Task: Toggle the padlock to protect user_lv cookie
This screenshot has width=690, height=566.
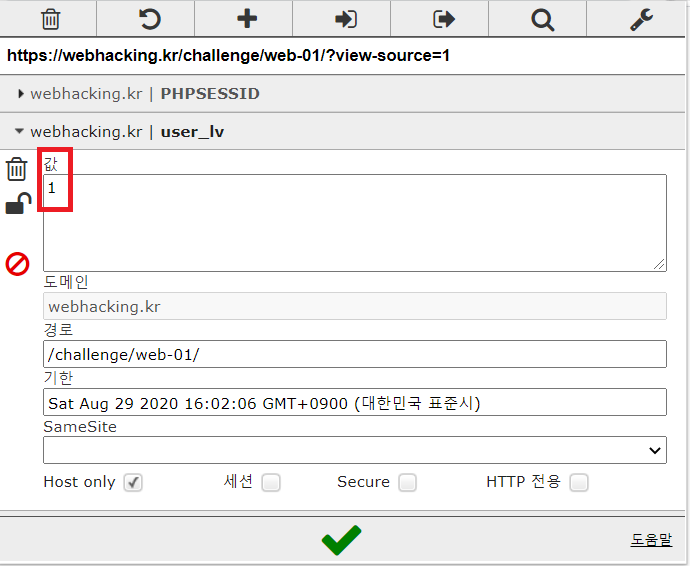Action: [x=18, y=203]
